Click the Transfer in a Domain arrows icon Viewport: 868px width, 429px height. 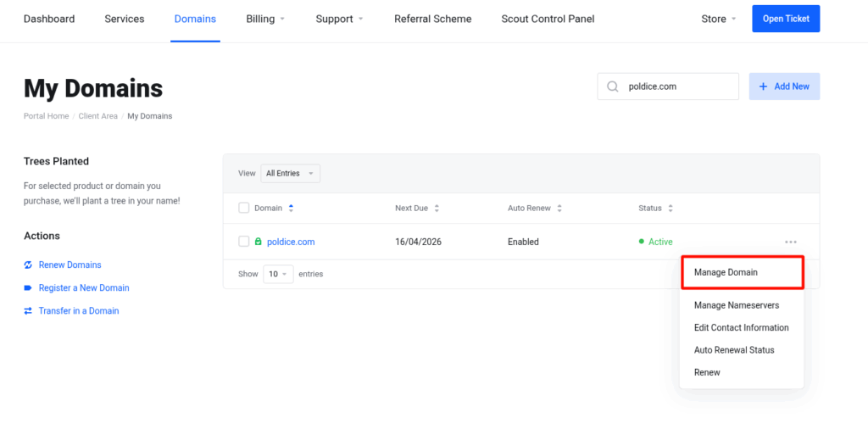[x=29, y=311]
